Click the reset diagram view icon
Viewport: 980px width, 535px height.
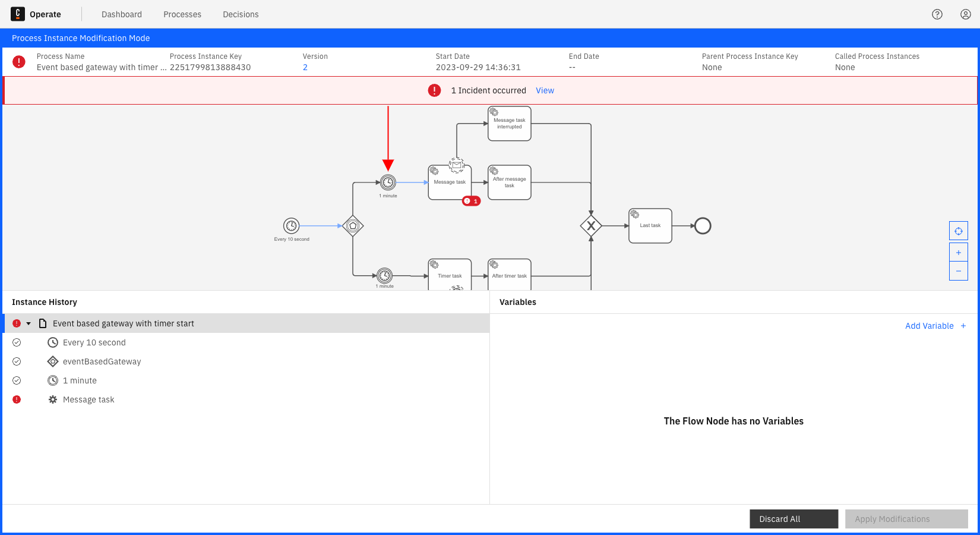pos(958,231)
